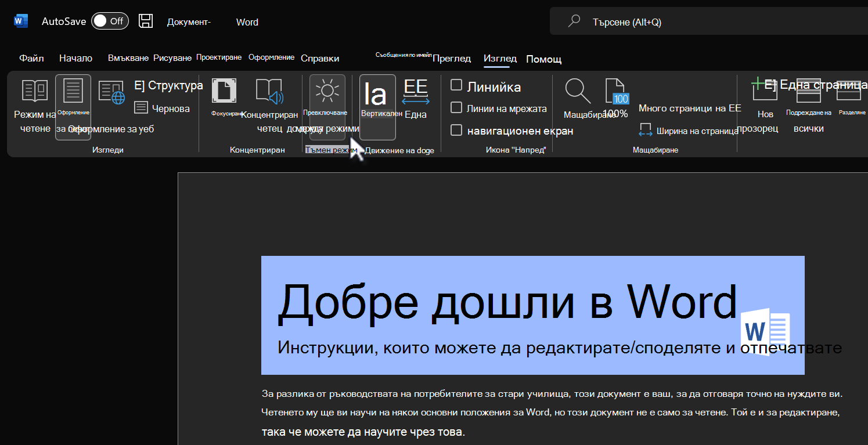The image size is (868, 445).
Task: Click paragraph line starting Четенето му ще
Action: pos(550,413)
